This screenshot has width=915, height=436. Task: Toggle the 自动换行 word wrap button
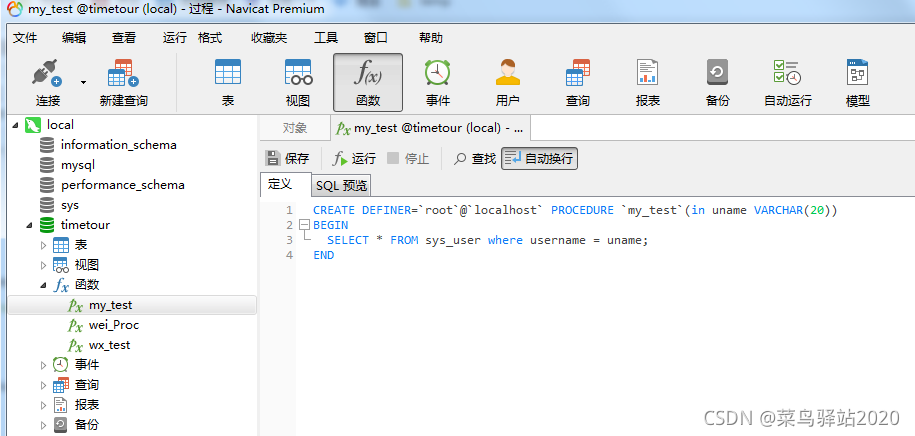[539, 158]
